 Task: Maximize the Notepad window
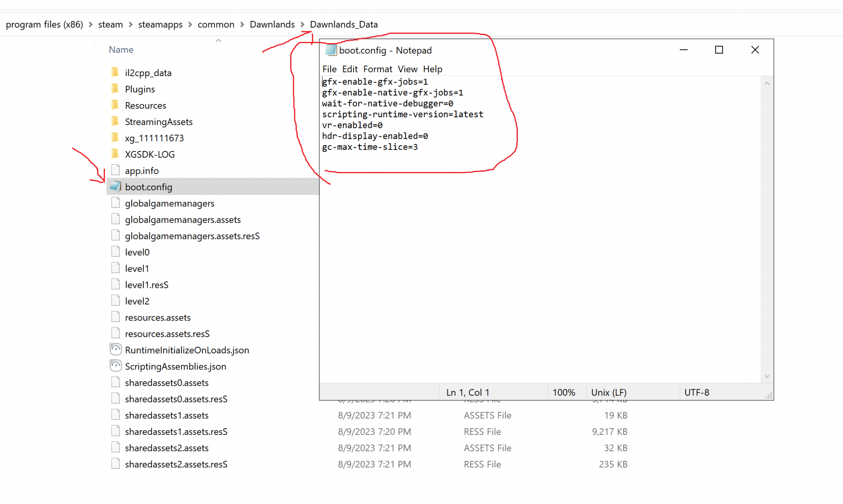(x=719, y=50)
